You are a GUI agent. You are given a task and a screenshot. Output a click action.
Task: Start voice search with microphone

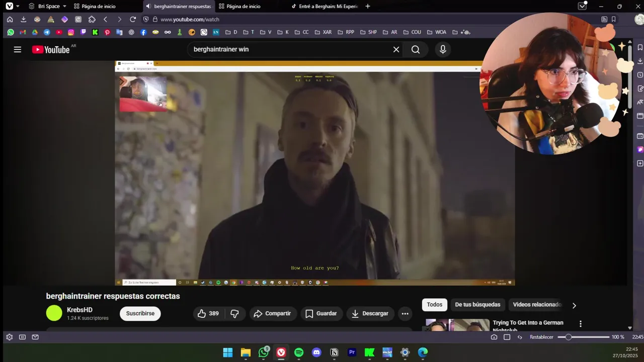443,49
